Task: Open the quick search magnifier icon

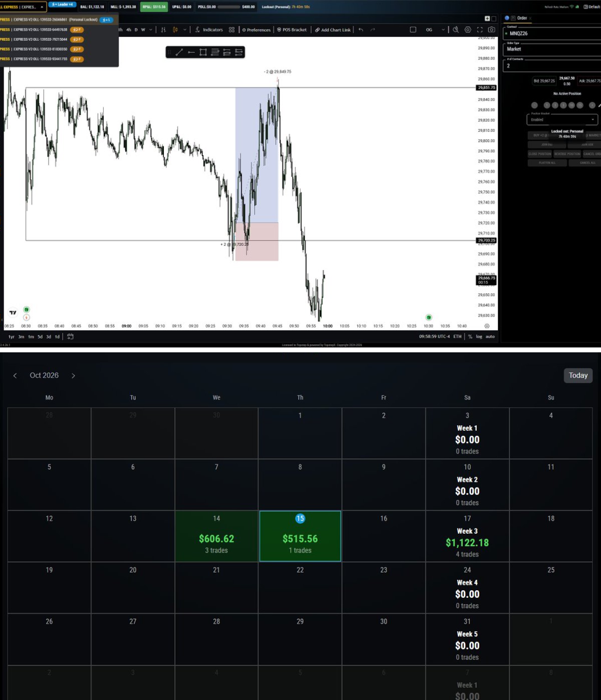Action: pos(456,30)
